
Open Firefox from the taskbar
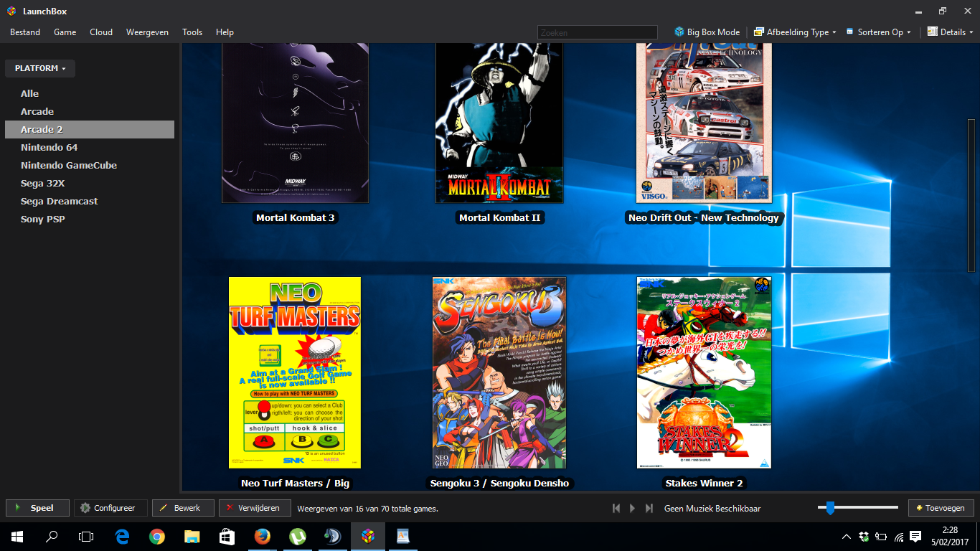[263, 536]
